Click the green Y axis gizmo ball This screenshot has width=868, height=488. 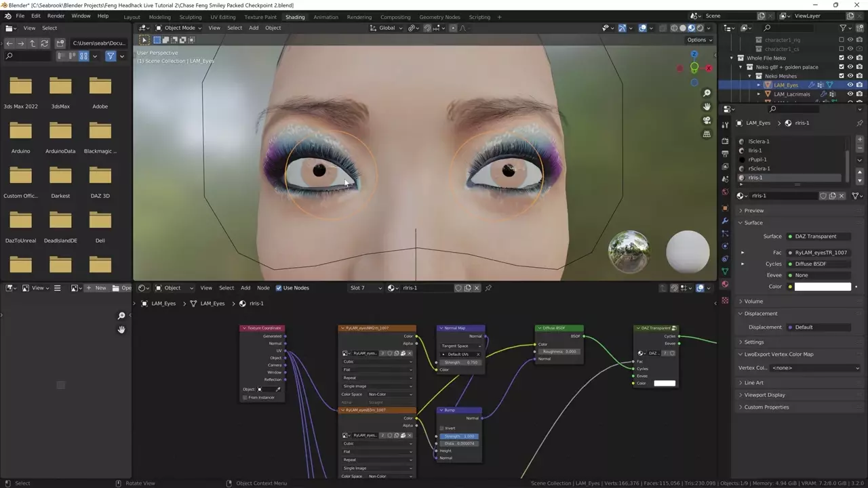694,68
